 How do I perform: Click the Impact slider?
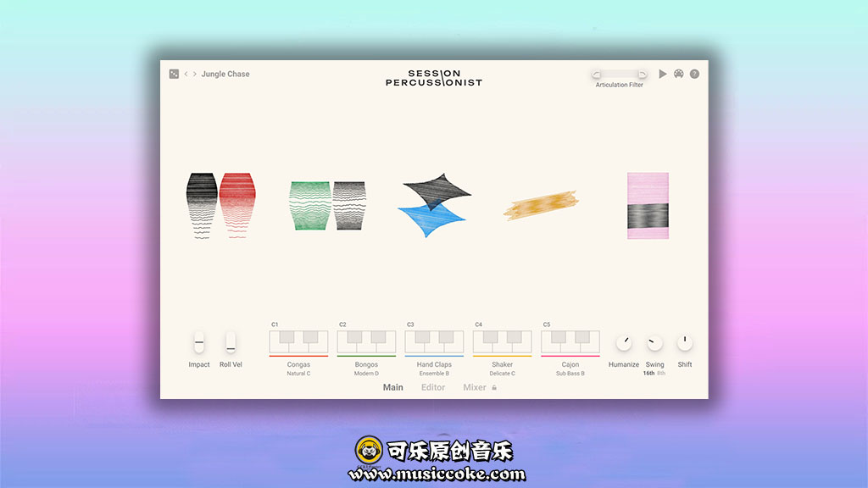pyautogui.click(x=199, y=342)
